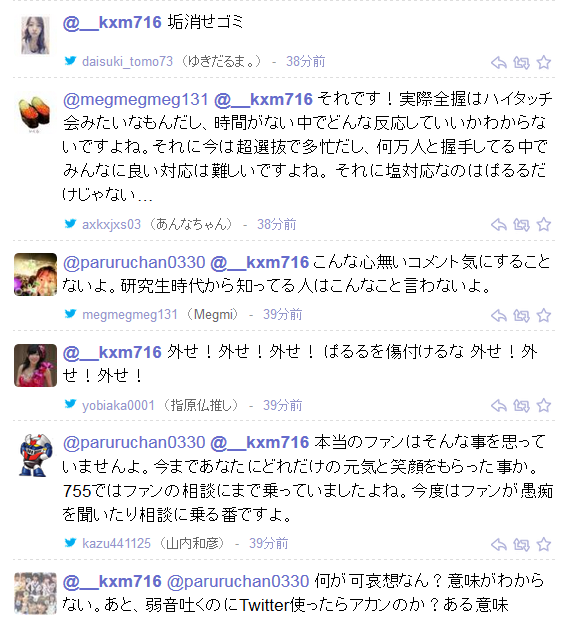Retweet the yobiaka0001 tweet
Viewport: 580px width, 620px height.
click(x=521, y=406)
